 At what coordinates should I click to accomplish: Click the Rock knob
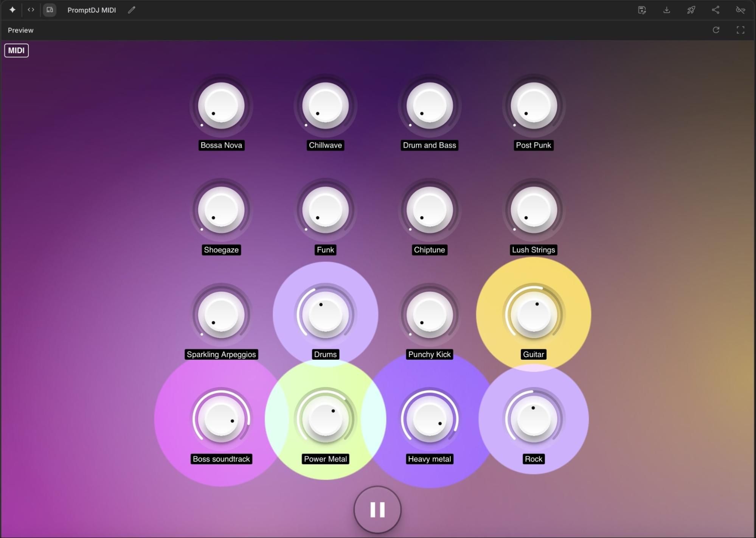point(534,419)
